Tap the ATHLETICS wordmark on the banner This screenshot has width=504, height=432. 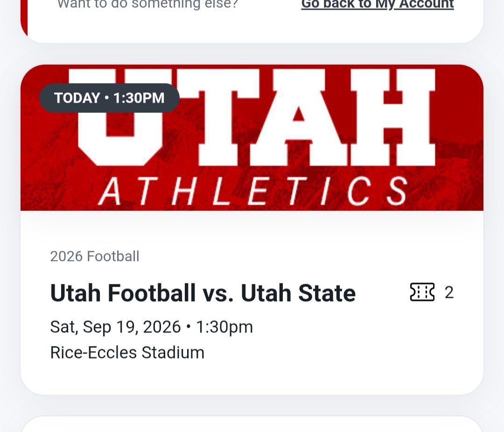pyautogui.click(x=253, y=191)
